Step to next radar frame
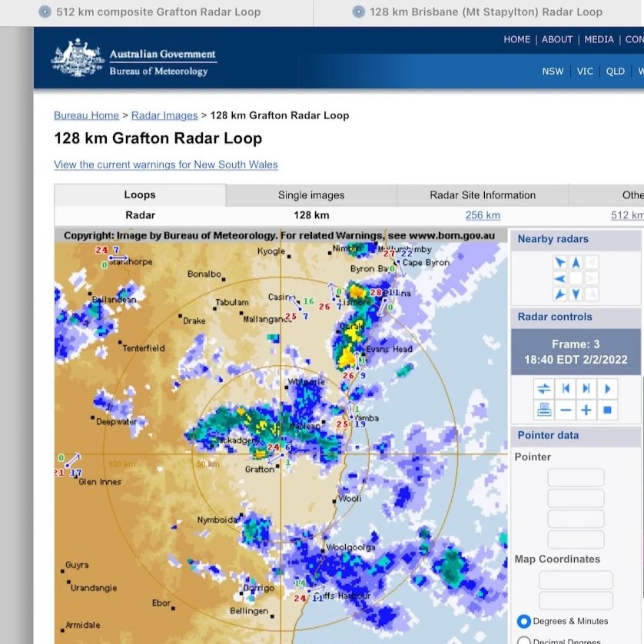644x644 pixels. pyautogui.click(x=586, y=389)
